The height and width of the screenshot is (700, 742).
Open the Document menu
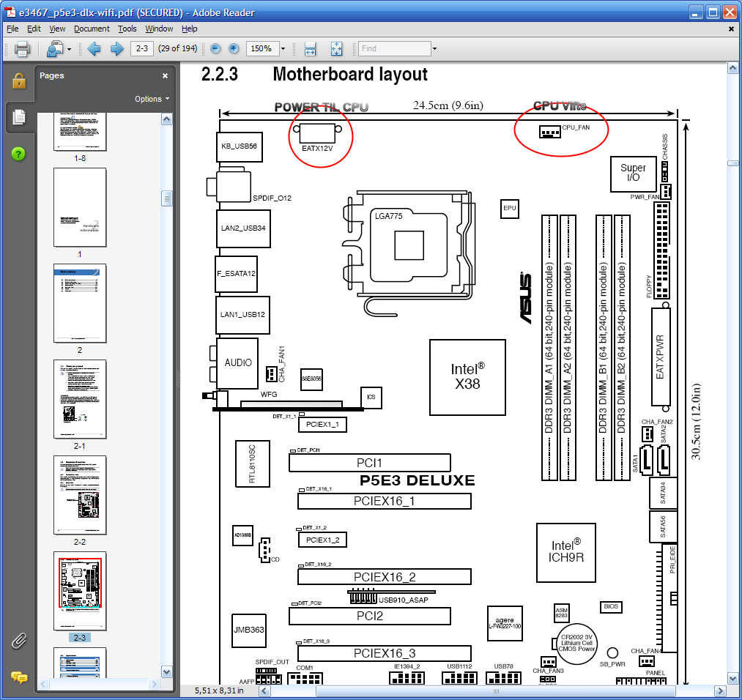tap(92, 29)
